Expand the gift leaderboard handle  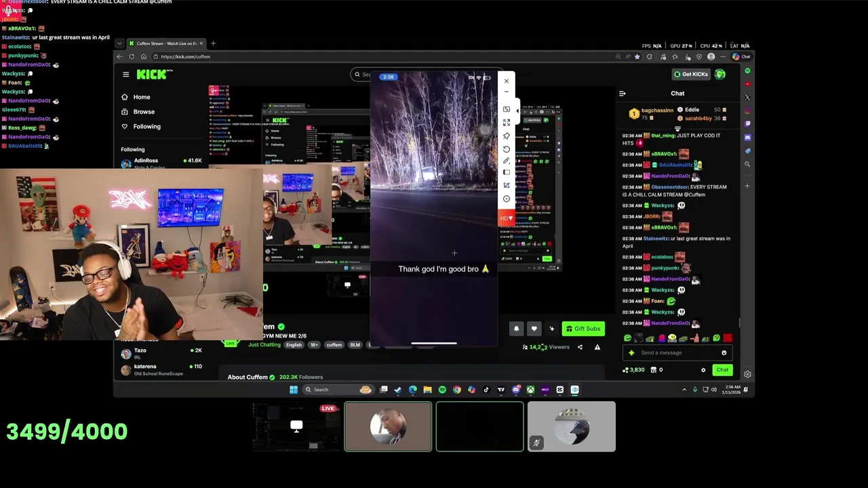[x=677, y=128]
